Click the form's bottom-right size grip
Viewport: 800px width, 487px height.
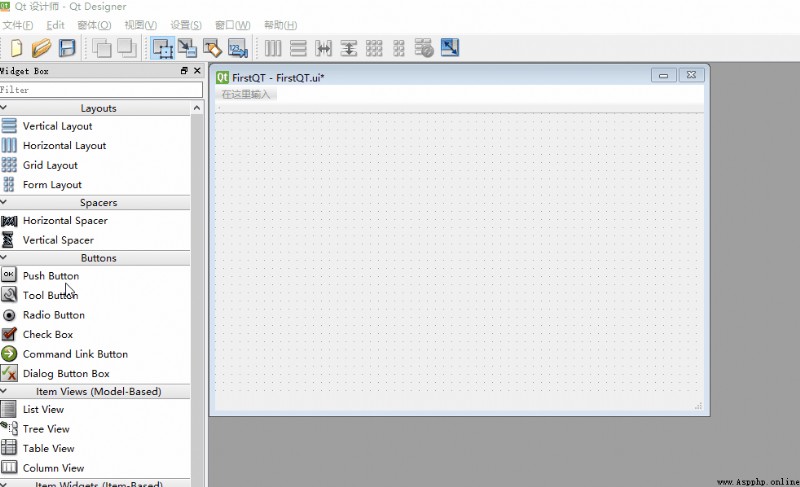[698, 406]
